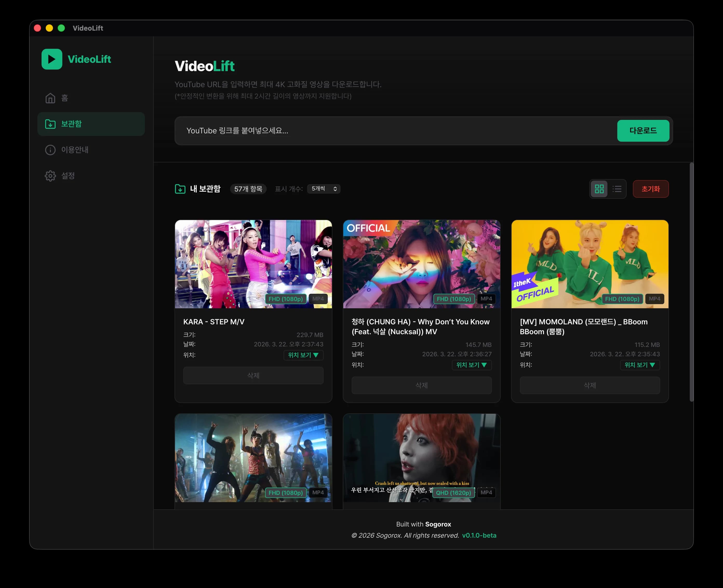Click the 다운로드 button

pos(643,131)
